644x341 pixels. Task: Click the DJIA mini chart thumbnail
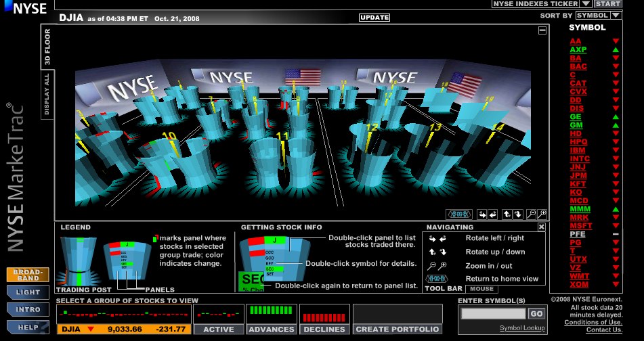tap(124, 315)
